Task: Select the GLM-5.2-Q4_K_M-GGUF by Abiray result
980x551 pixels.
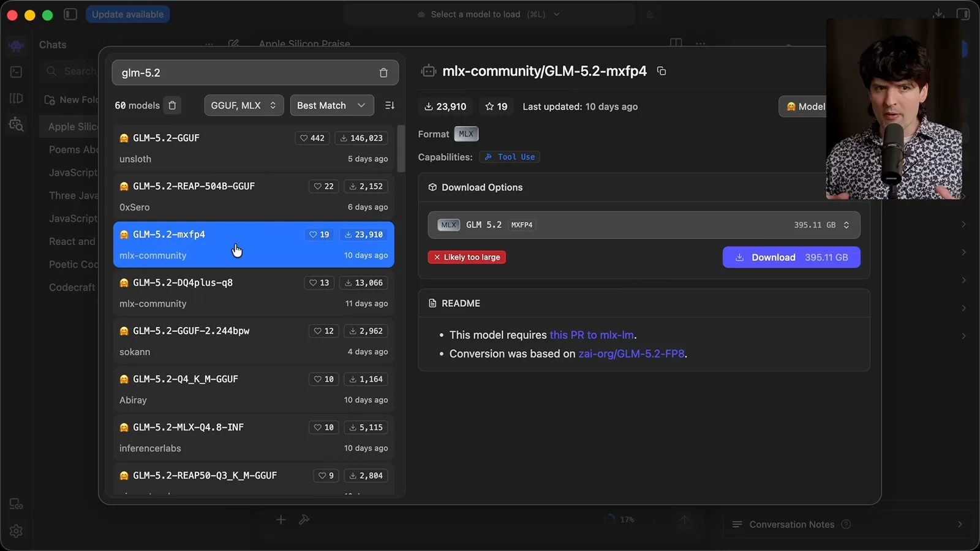Action: coord(254,389)
